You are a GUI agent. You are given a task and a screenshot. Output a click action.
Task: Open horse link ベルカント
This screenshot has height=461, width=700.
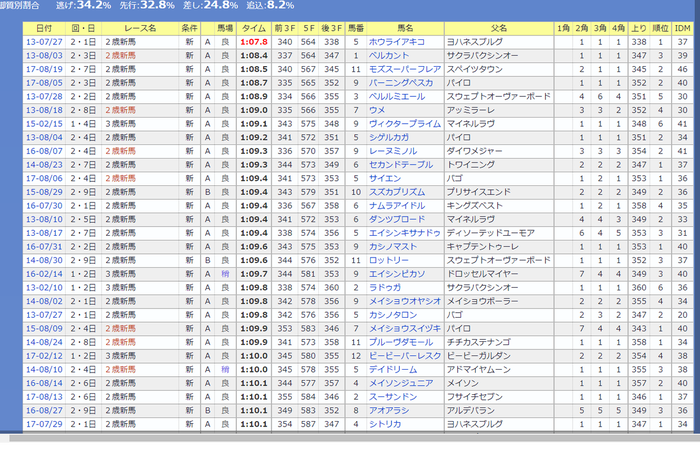click(x=388, y=56)
